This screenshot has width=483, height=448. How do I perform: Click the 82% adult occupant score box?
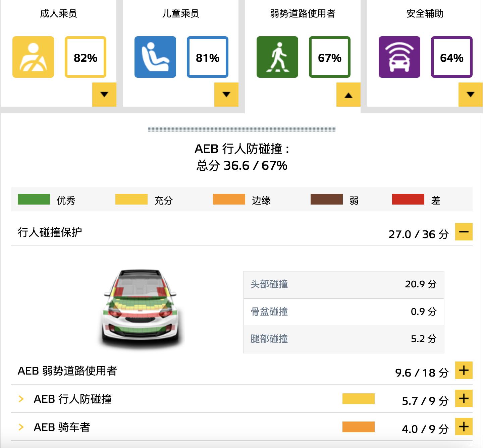pyautogui.click(x=86, y=57)
